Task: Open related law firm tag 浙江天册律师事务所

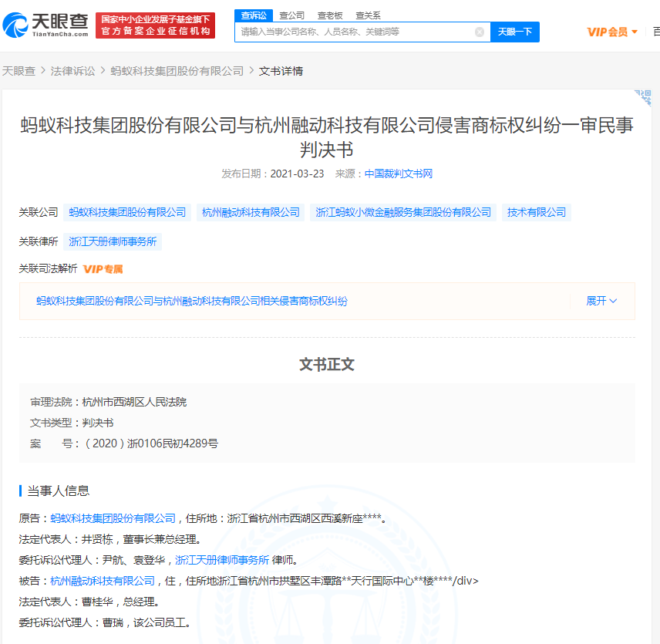Action: (x=113, y=241)
